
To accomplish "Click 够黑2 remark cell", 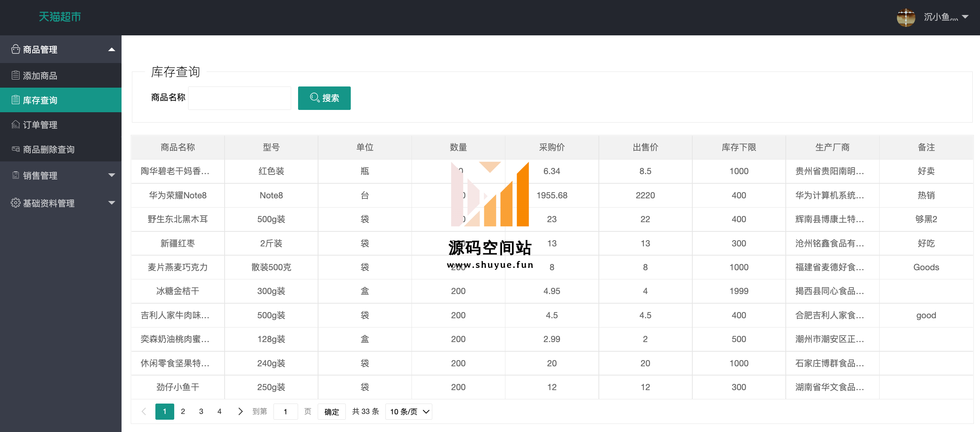I will 926,219.
